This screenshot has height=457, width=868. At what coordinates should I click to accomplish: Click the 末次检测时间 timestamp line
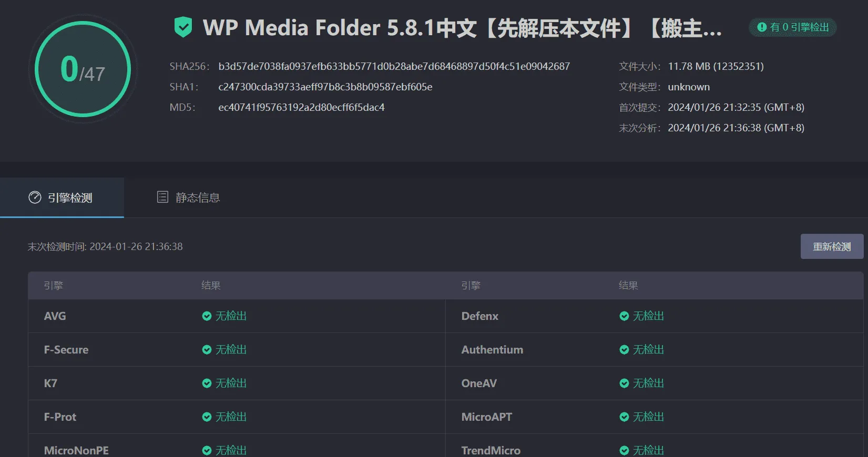click(x=105, y=246)
